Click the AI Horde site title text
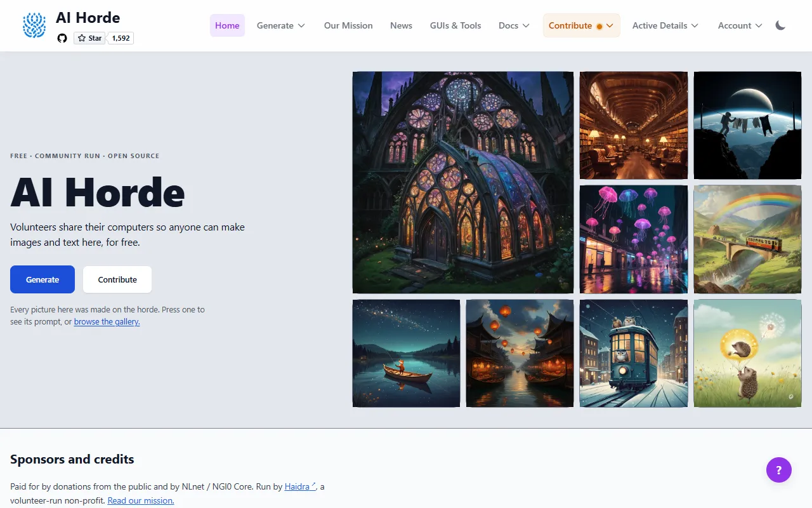This screenshot has height=508, width=812. point(88,18)
